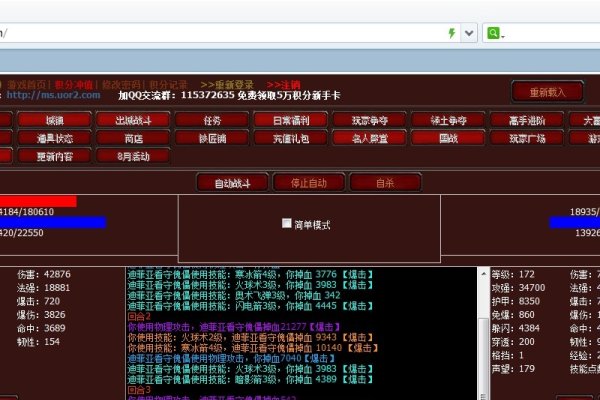The image size is (600, 400).
Task: Go to 城镇 town menu
Action: pos(54,120)
